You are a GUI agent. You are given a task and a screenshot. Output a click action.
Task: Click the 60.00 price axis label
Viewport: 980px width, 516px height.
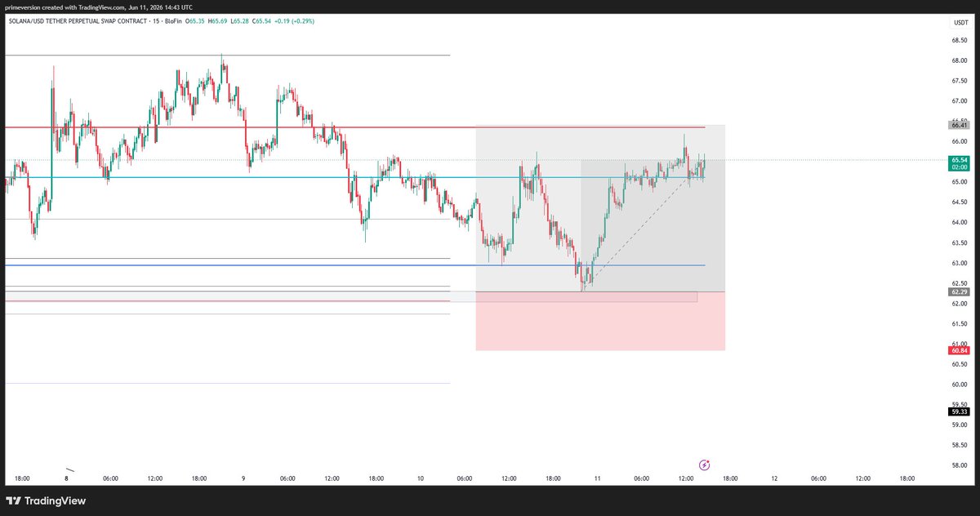tap(960, 385)
